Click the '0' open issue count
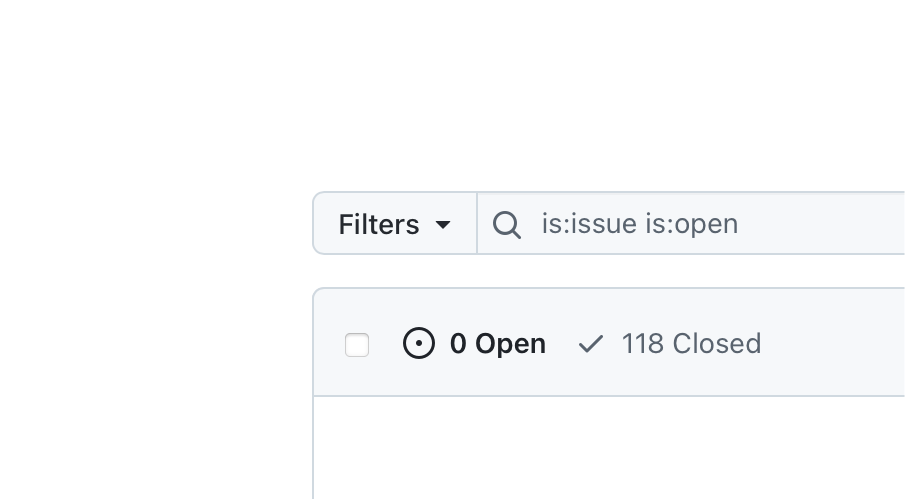The height and width of the screenshot is (499, 905). (458, 344)
